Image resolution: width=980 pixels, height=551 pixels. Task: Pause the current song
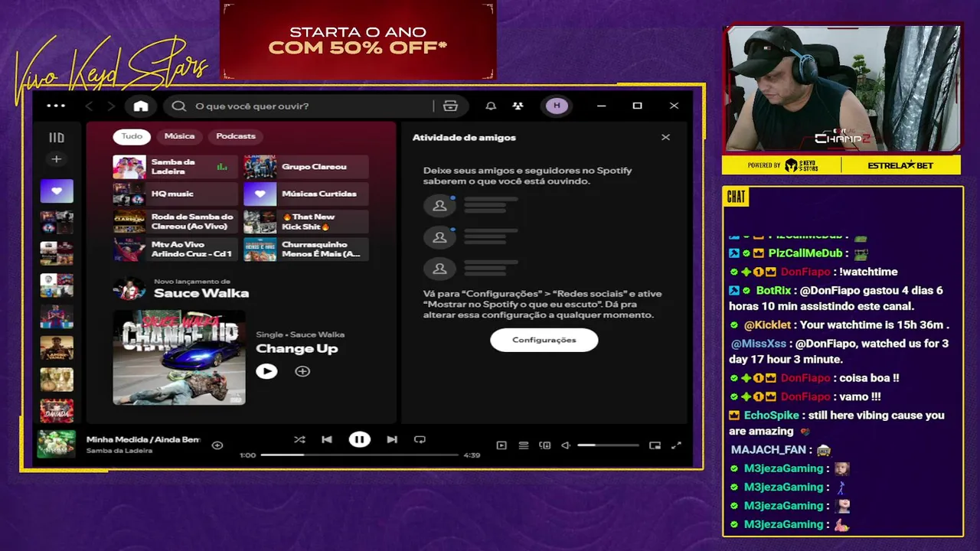coord(359,439)
